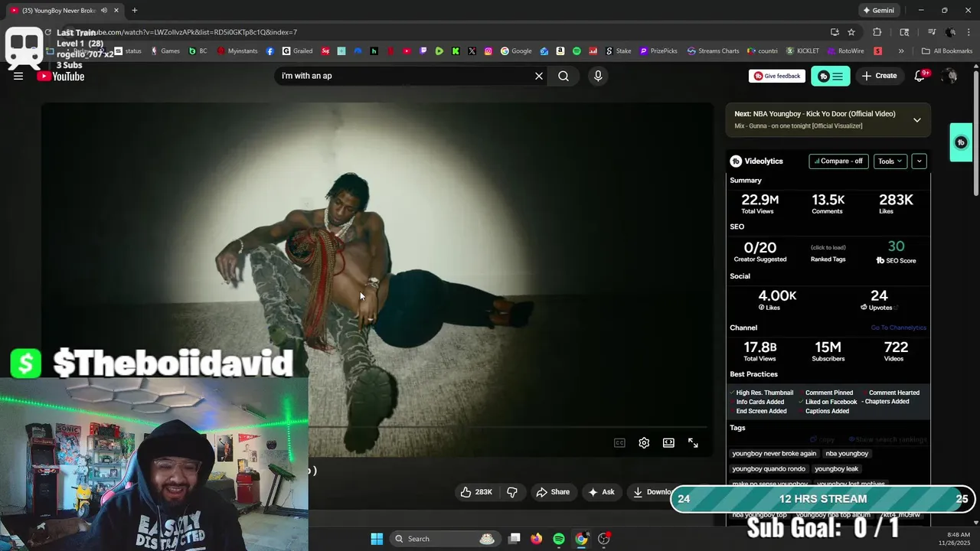This screenshot has height=551, width=980.
Task: Share the video
Action: click(553, 492)
